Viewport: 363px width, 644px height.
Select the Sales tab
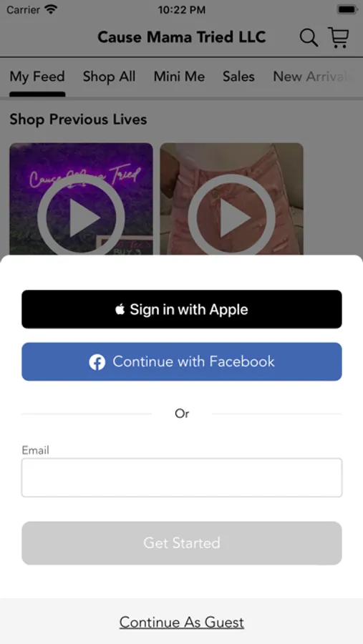[238, 77]
